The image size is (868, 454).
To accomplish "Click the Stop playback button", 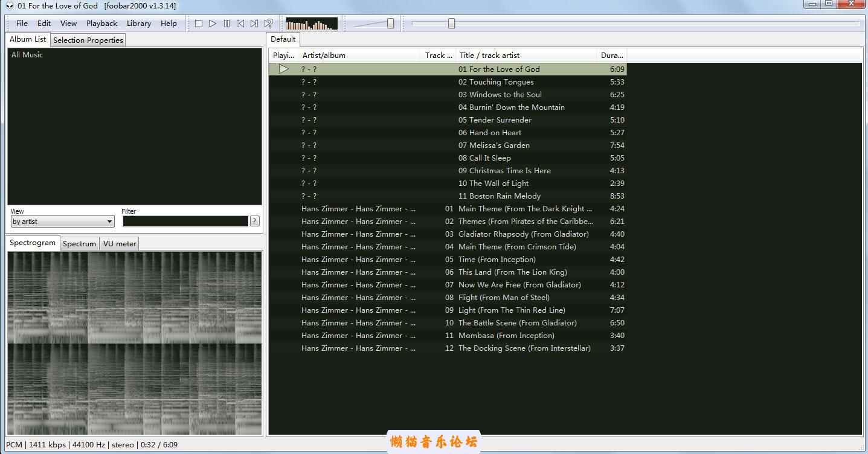I will 198,24.
